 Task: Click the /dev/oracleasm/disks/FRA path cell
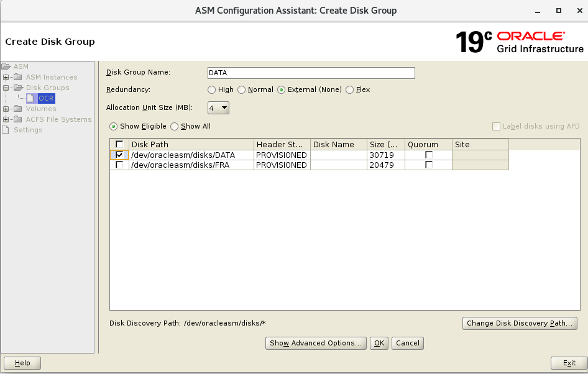click(x=191, y=165)
